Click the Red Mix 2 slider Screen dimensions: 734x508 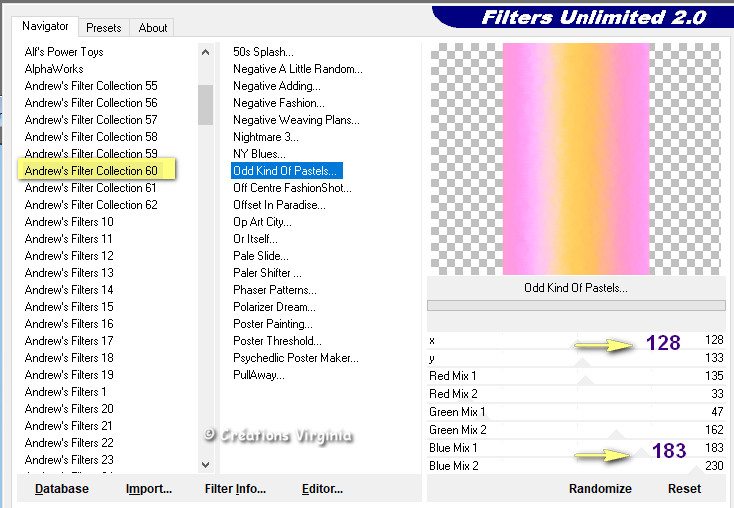click(576, 394)
